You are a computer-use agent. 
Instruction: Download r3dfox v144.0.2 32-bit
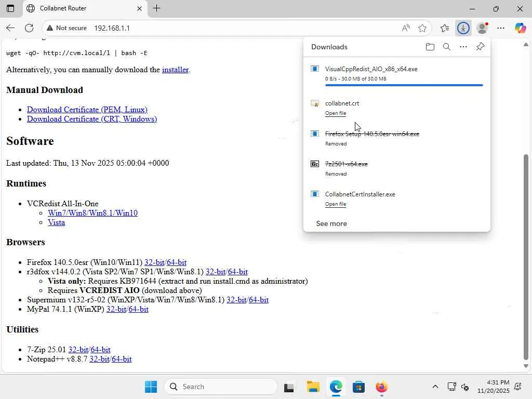(216, 272)
